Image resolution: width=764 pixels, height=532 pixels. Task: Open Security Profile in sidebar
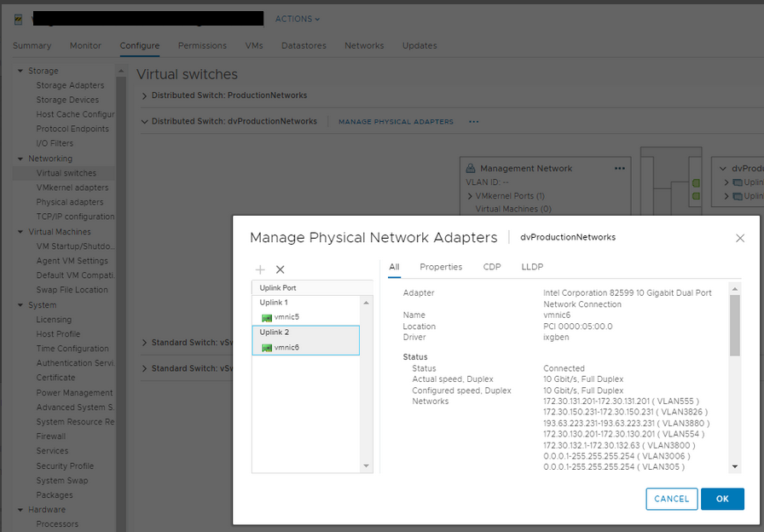click(x=65, y=466)
